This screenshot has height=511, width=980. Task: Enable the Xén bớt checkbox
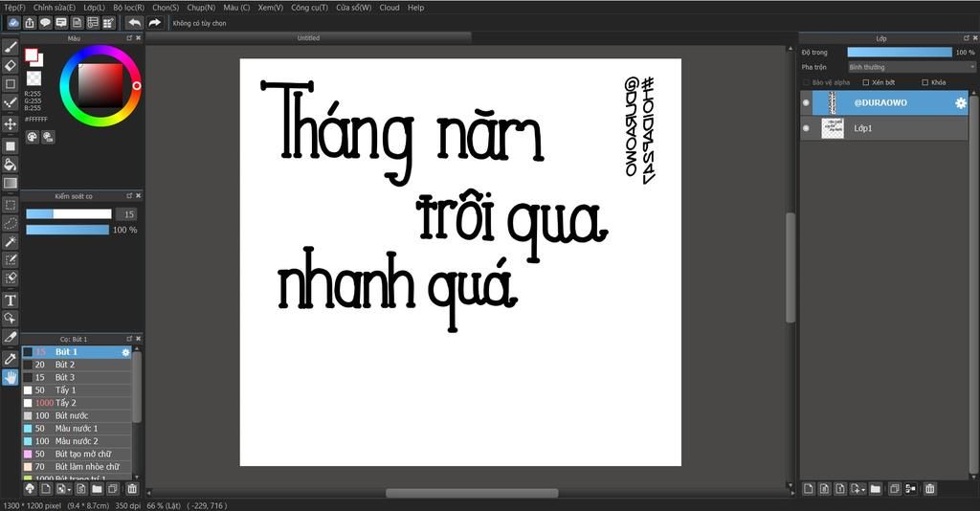click(x=865, y=82)
